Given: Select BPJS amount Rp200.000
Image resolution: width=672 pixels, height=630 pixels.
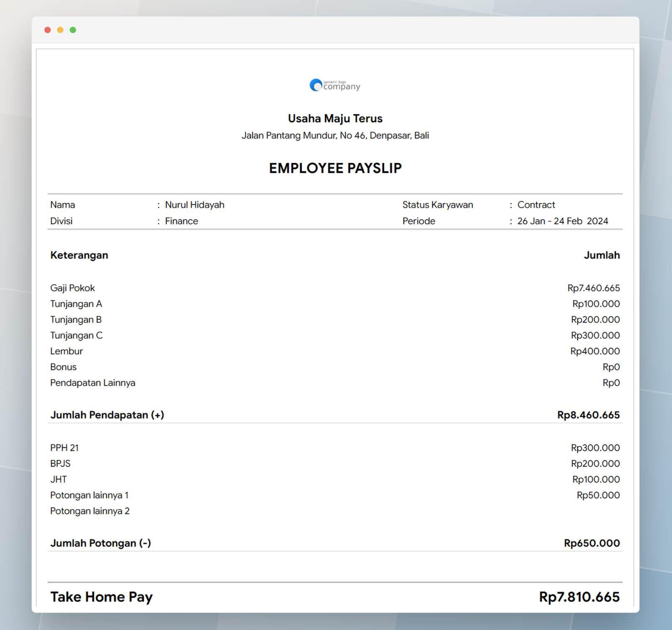Looking at the screenshot, I should pos(595,463).
